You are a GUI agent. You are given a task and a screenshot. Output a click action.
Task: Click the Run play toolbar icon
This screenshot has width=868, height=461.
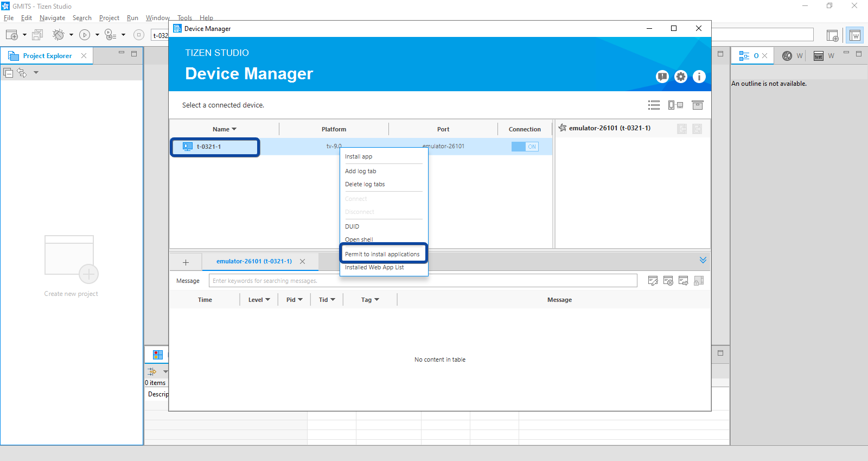click(85, 35)
